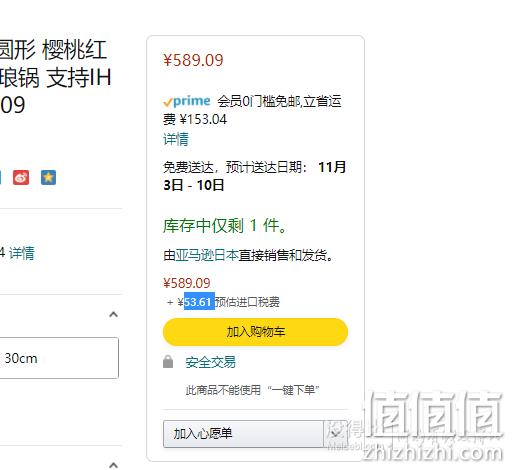Click the blue star favorites share icon
Image resolution: width=512 pixels, height=470 pixels.
click(48, 177)
